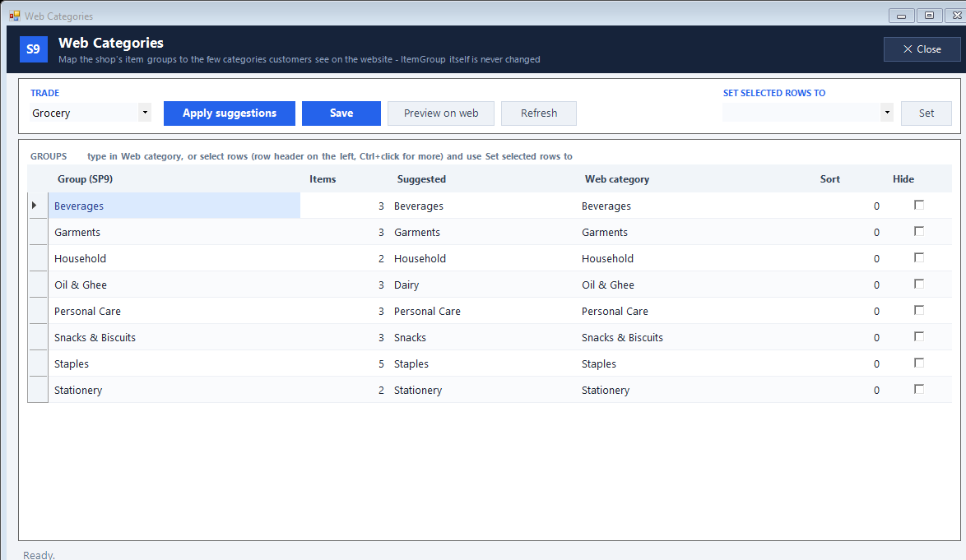Maximize the Web Categories window
The height and width of the screenshot is (560, 966).
click(x=929, y=16)
